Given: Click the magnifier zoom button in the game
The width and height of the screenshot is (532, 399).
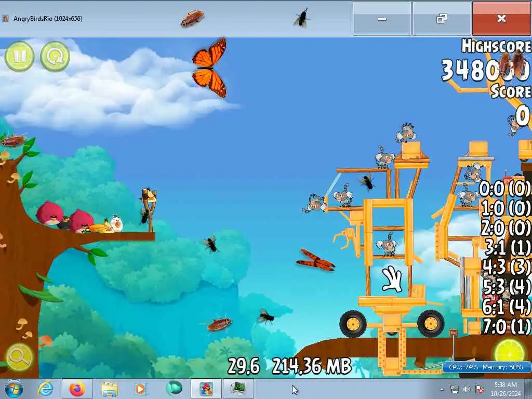Looking at the screenshot, I should pyautogui.click(x=19, y=357).
